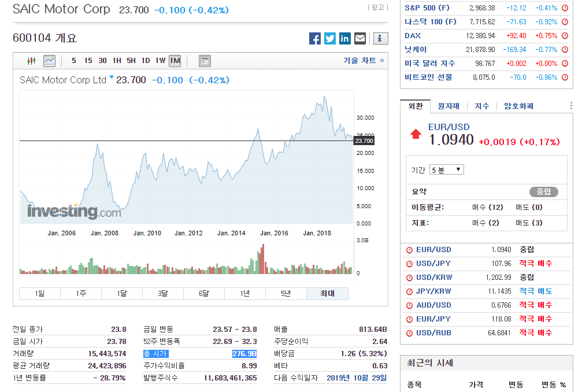582x392 pixels.
Task: Set chart interval to 1H
Action: tap(117, 61)
